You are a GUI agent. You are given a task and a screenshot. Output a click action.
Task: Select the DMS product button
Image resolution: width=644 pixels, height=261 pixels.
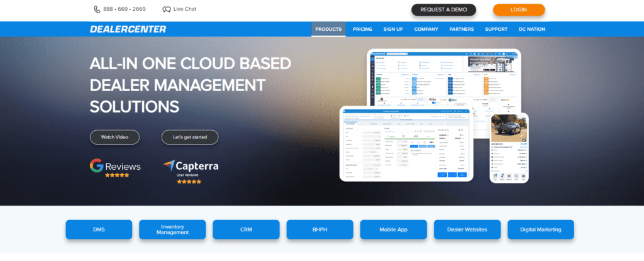pyautogui.click(x=99, y=230)
